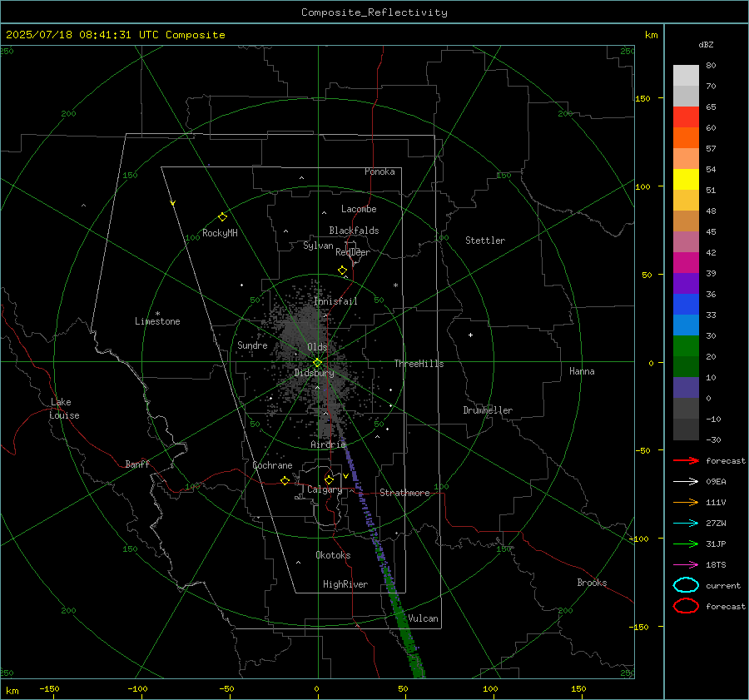Click the green 31JP arrow icon
Screen dimensions: 749x700
[x=686, y=544]
